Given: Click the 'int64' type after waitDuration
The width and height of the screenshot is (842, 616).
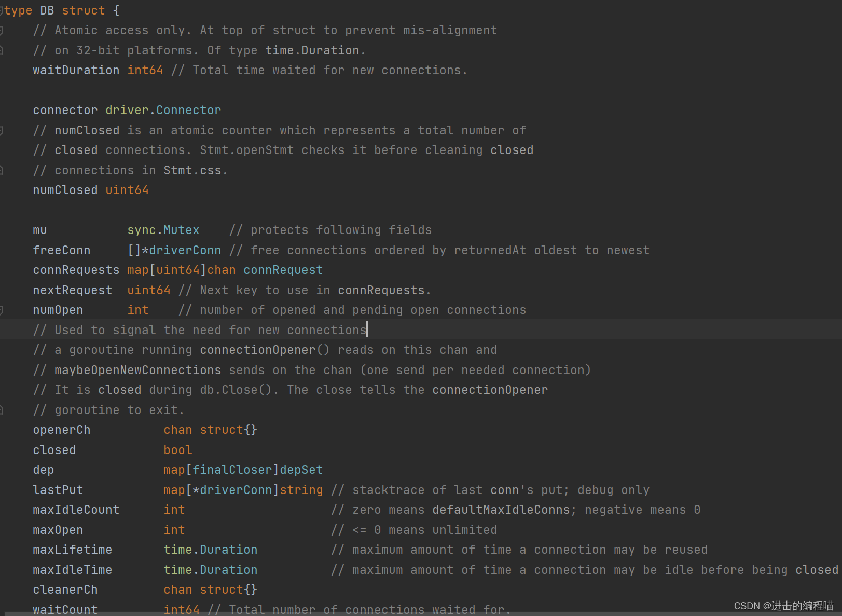Looking at the screenshot, I should tap(145, 70).
